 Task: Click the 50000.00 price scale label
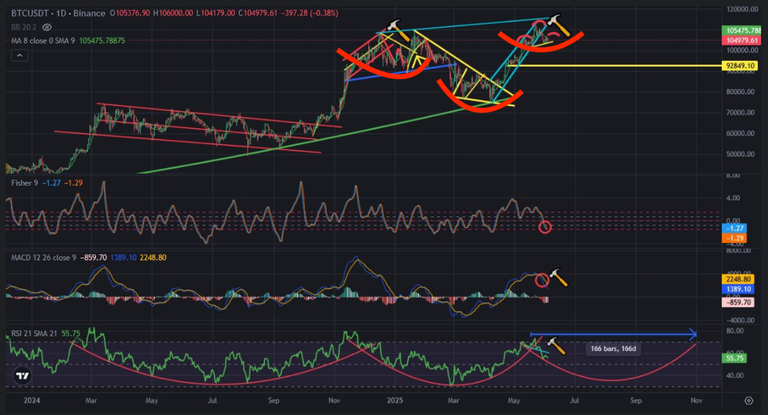(740, 154)
